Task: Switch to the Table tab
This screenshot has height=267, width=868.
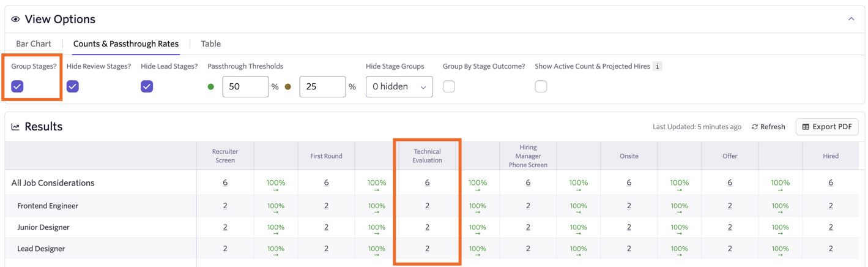Action: [211, 43]
